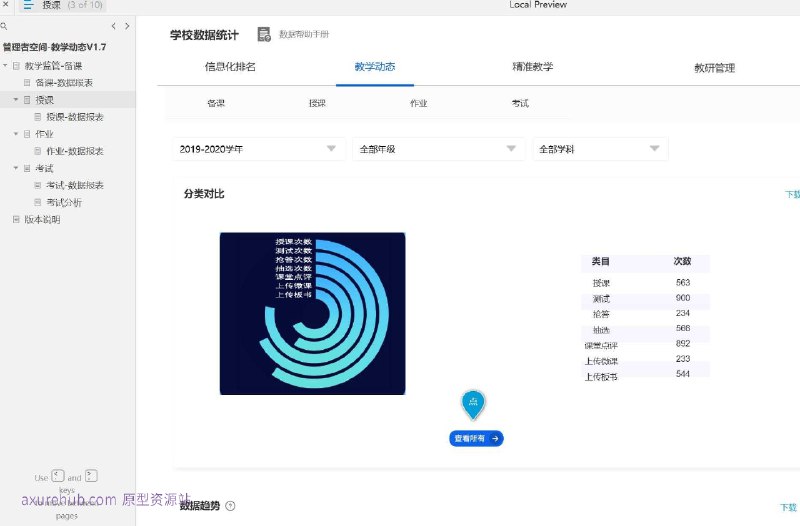Collapse the 考试 tree node arrow
The height and width of the screenshot is (526, 800).
coord(16,168)
